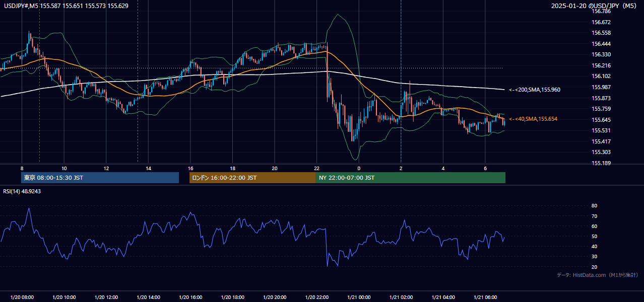Click hour label 14 on price chart axis
The image size is (644, 302).
[x=148, y=168]
